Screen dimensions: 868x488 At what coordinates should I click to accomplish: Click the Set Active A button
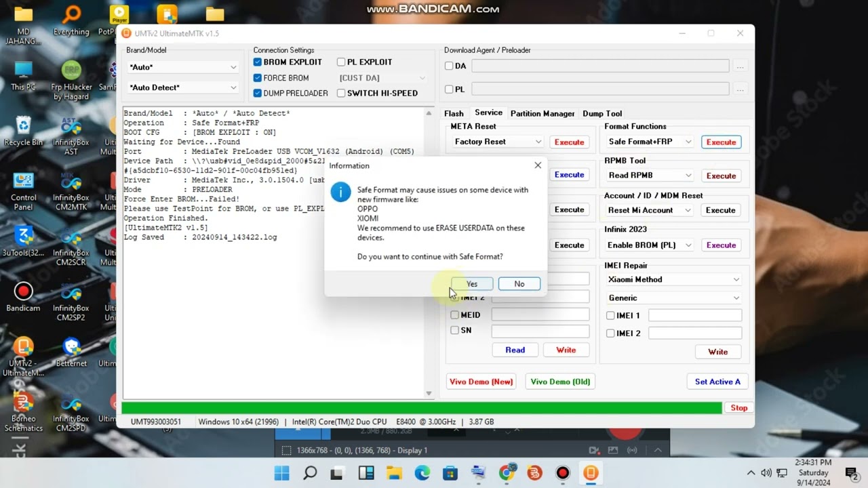tap(717, 382)
